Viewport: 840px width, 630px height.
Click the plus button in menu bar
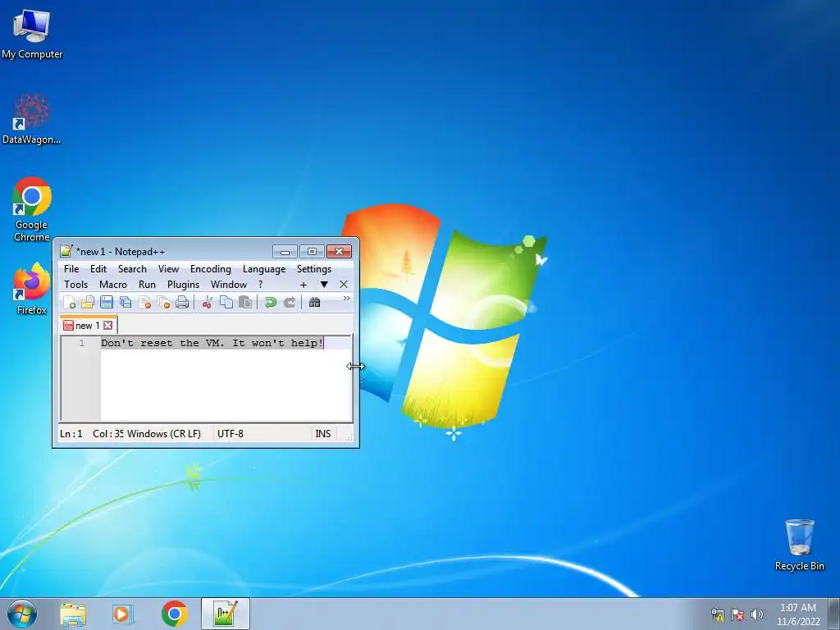tap(304, 285)
